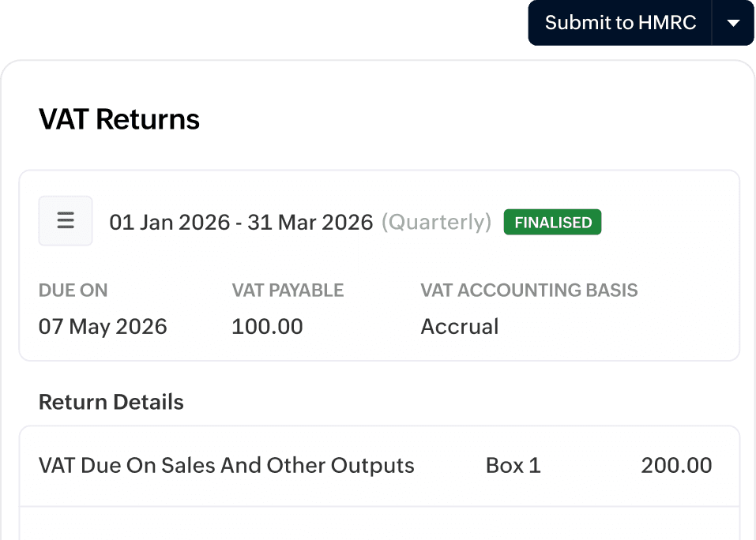The height and width of the screenshot is (540, 756).
Task: Select the 01 Jan 2026 - 31 Mar 2026 period
Action: [x=241, y=223]
